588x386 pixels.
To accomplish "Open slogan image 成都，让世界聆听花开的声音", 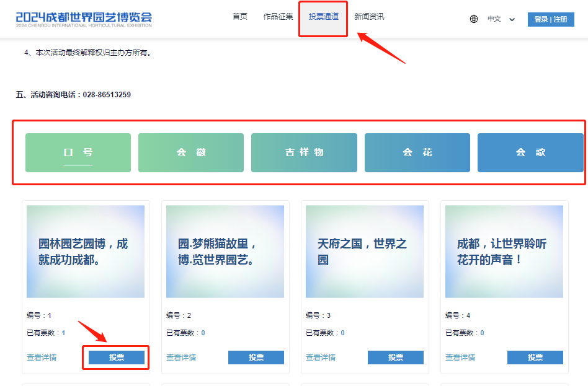I will click(x=504, y=252).
